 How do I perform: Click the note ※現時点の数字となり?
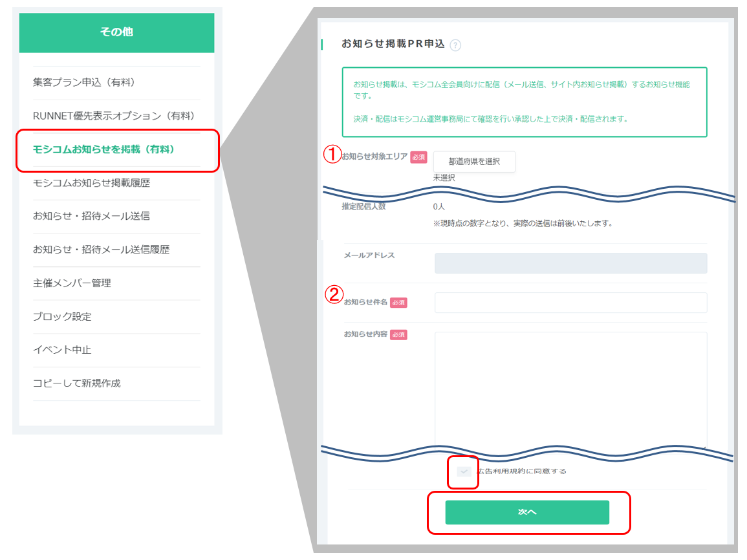click(523, 223)
